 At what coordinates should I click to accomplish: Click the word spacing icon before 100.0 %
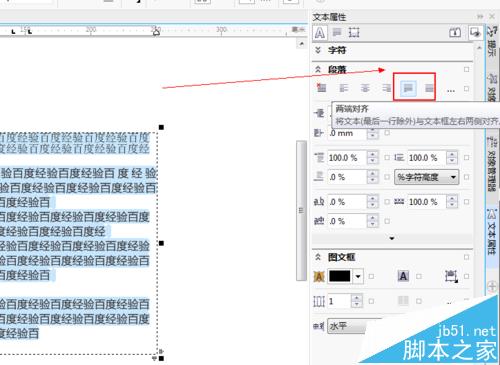[399, 202]
